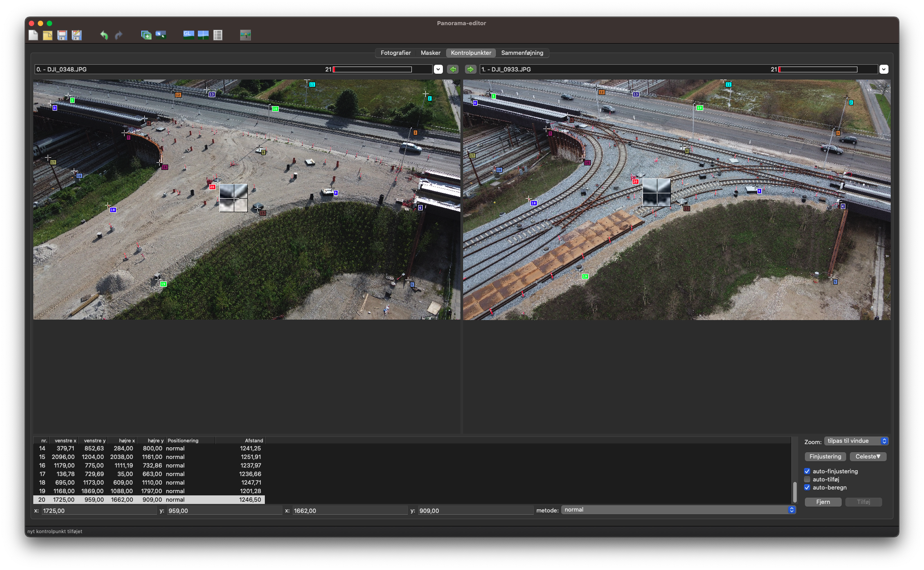The width and height of the screenshot is (924, 570).
Task: Expand the left image DJI_0348.JPG selector
Action: click(x=438, y=69)
